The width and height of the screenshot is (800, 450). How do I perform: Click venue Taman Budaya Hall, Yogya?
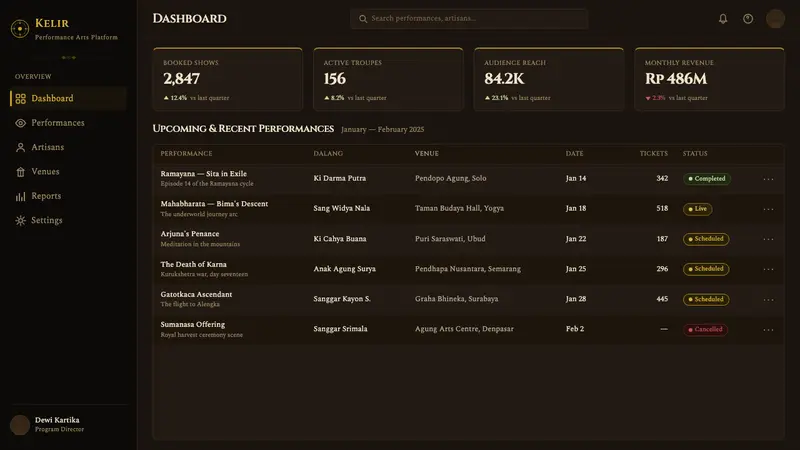pos(459,209)
